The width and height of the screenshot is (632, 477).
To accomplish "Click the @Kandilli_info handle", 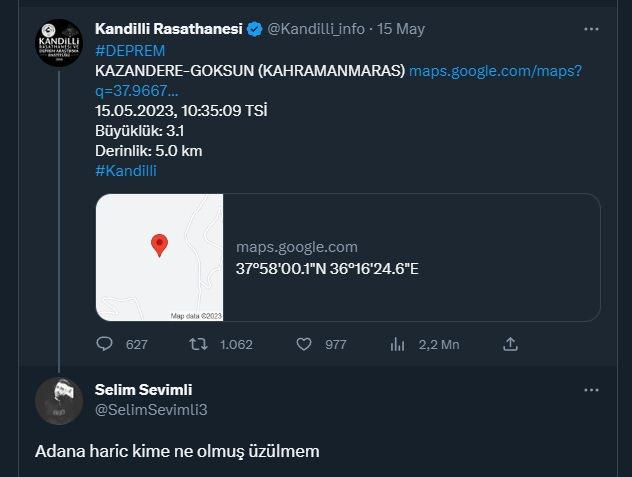I will tap(316, 29).
